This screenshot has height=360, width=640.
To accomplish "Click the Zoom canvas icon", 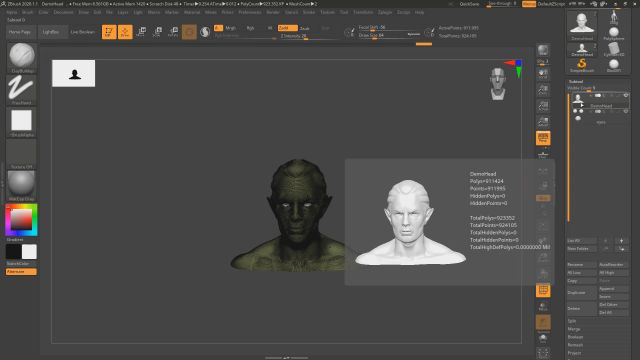I will (x=543, y=90).
